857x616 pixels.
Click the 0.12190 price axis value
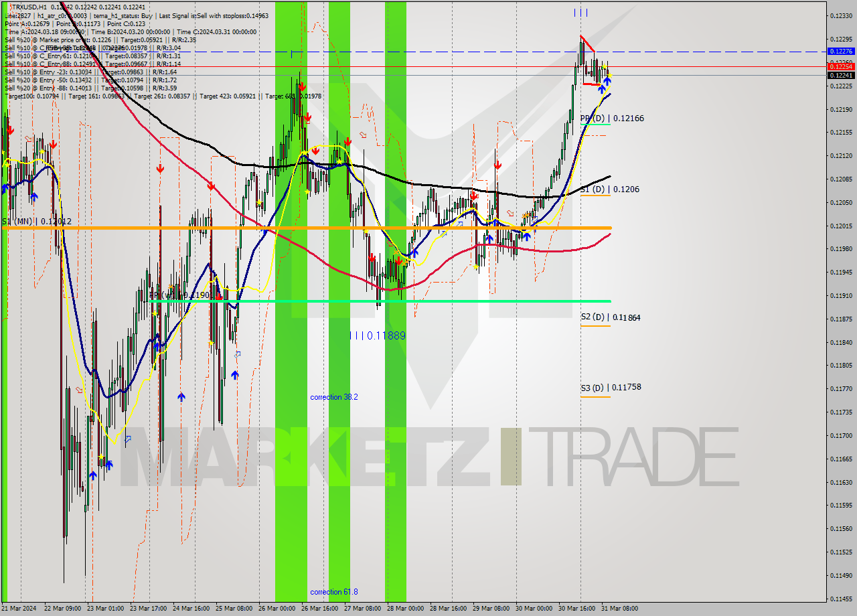pyautogui.click(x=840, y=109)
